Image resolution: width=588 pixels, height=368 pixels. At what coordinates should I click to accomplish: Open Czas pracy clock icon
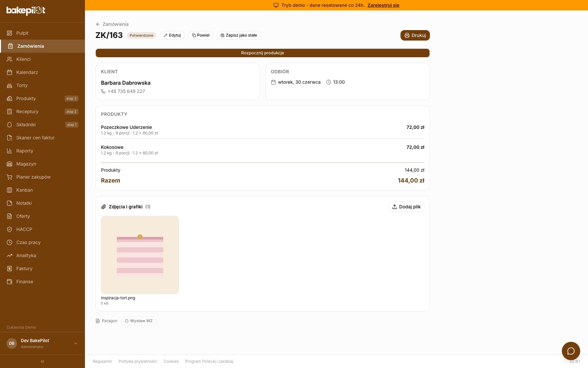[9, 242]
